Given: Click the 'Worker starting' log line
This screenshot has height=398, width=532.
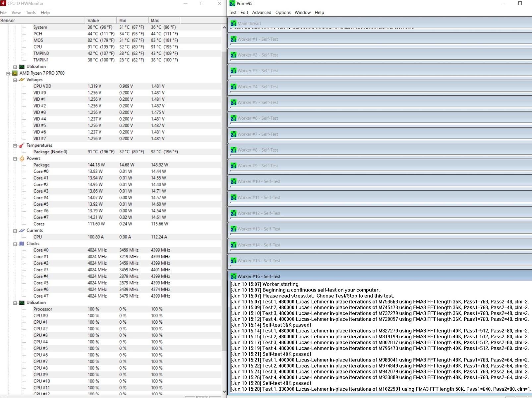Looking at the screenshot, I should coord(265,284).
